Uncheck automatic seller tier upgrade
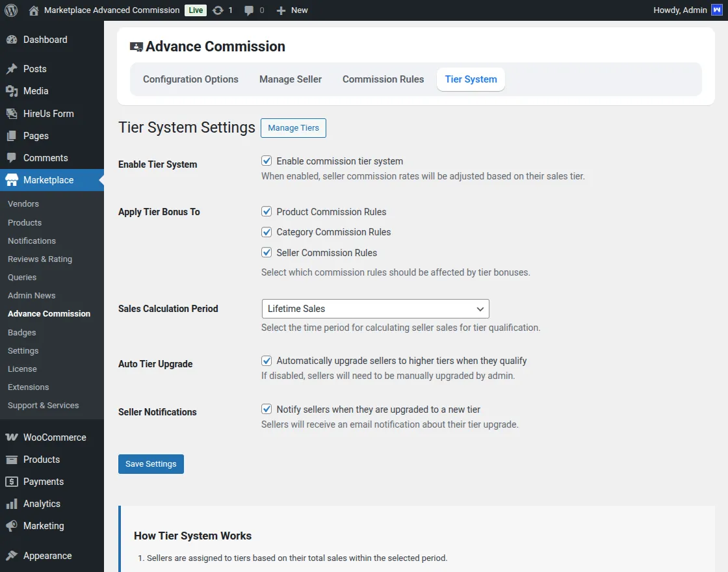The height and width of the screenshot is (572, 728). pyautogui.click(x=266, y=360)
